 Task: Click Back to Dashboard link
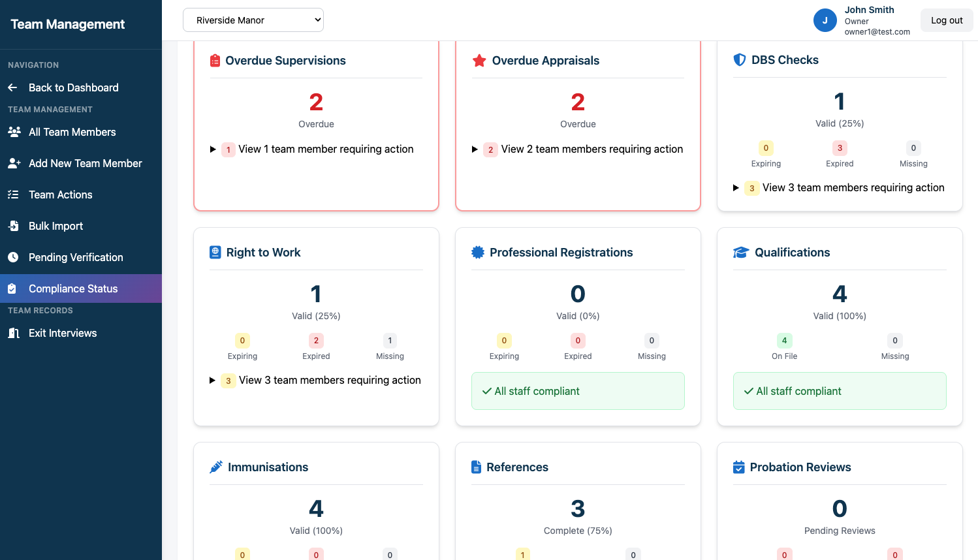click(x=73, y=87)
